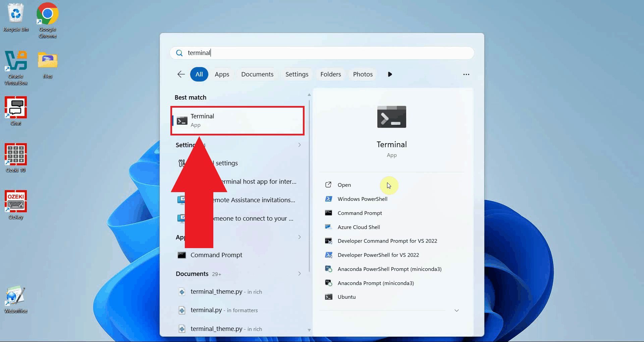The width and height of the screenshot is (644, 342).
Task: Click the Command Prompt icon under the Apps section
Action: pos(182,255)
